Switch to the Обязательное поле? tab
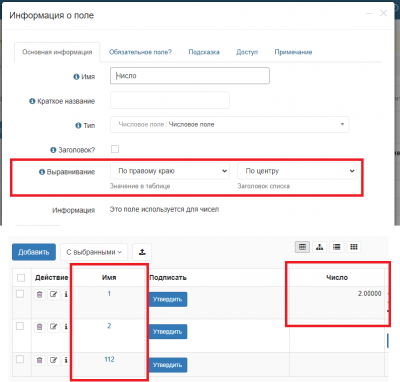Viewport: 400px width, 382px height. click(140, 52)
